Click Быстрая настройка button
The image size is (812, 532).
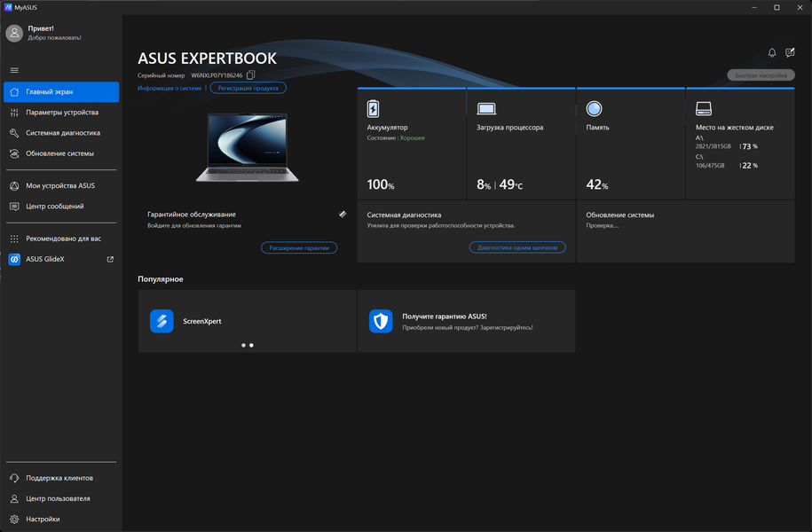[761, 75]
